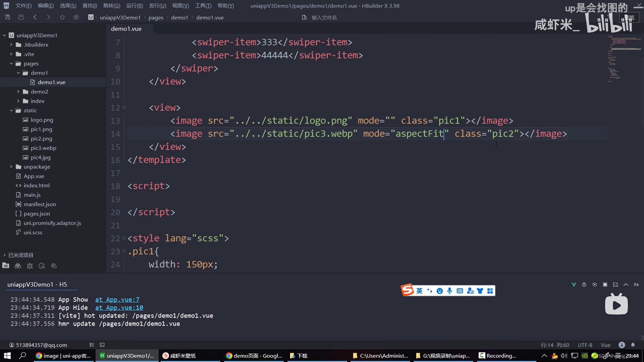Toggle code fold on line 12
The width and height of the screenshot is (644, 362).
pos(124,107)
